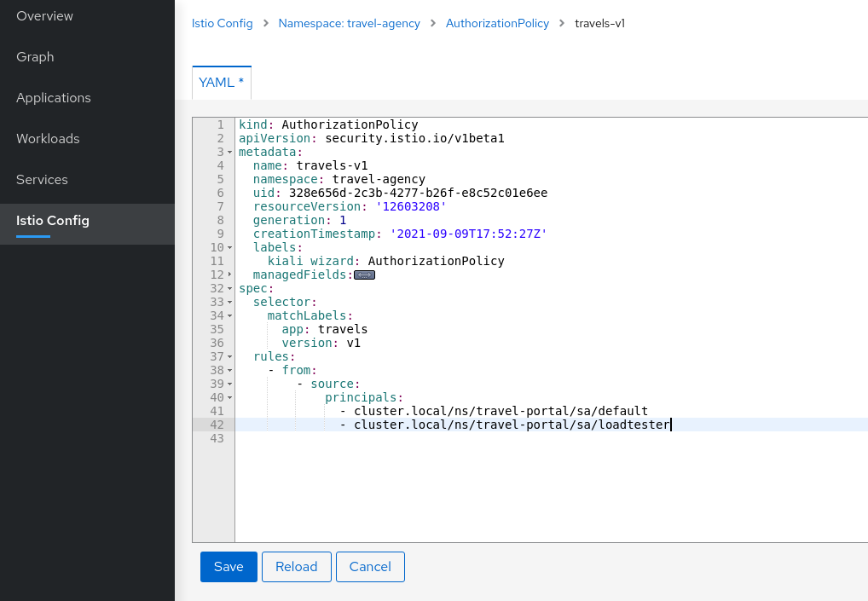Screen dimensions: 868x601
Task: Click the AuthorizationPolicy breadcrumb link
Action: point(497,23)
